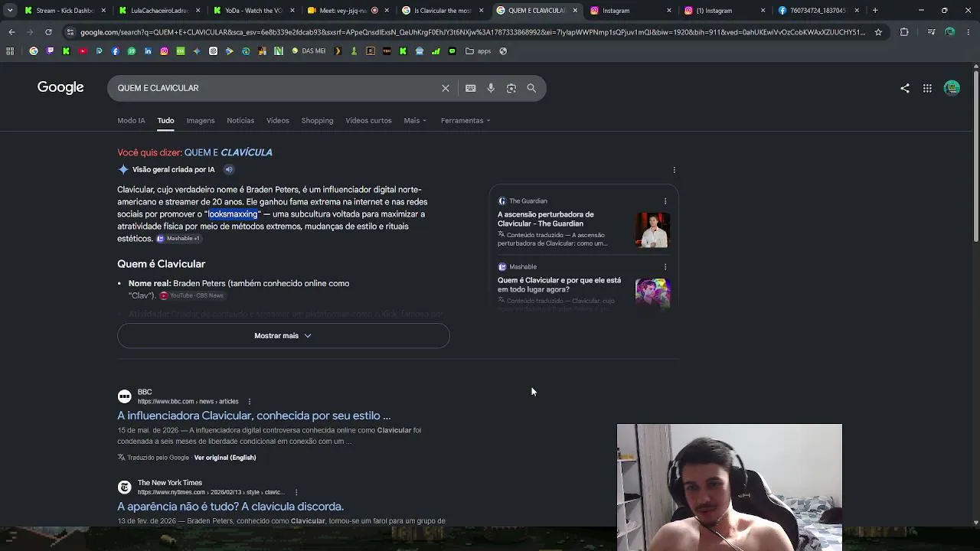Screen dimensions: 980x551
Task: Open The Guardian card's three-dot menu
Action: tap(665, 201)
